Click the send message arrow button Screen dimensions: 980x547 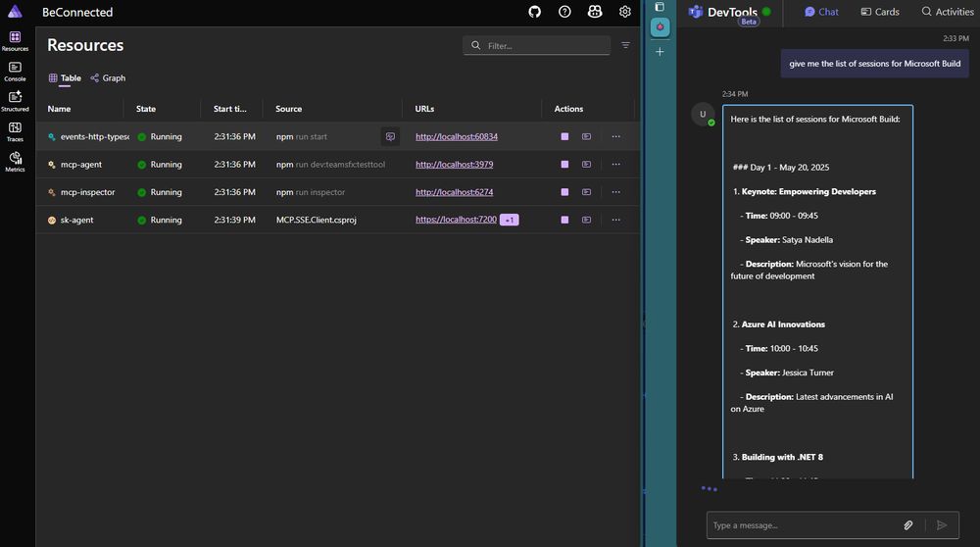point(942,525)
